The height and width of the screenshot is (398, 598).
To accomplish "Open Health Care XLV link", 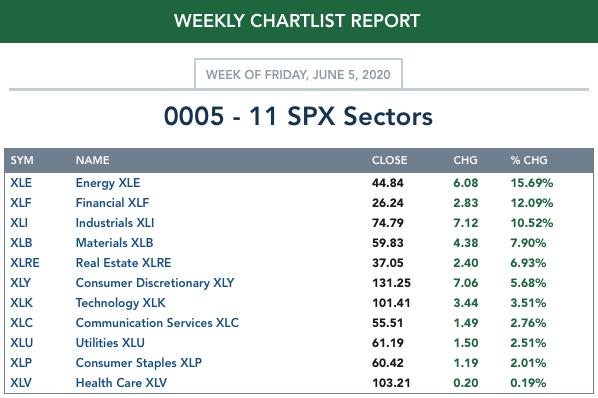I will point(121,383).
